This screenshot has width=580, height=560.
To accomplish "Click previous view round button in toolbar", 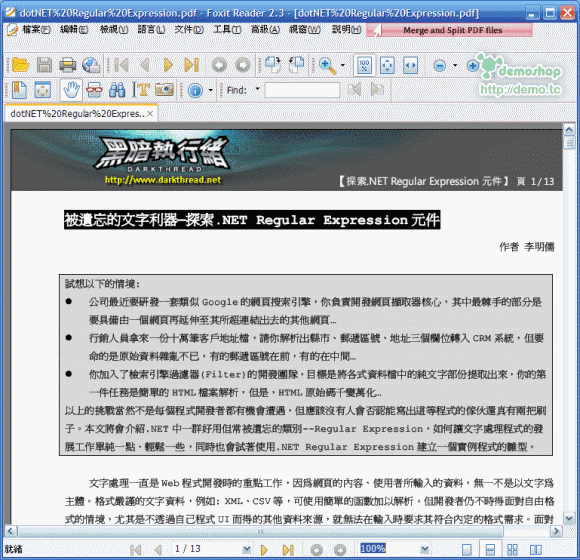I will click(x=219, y=65).
